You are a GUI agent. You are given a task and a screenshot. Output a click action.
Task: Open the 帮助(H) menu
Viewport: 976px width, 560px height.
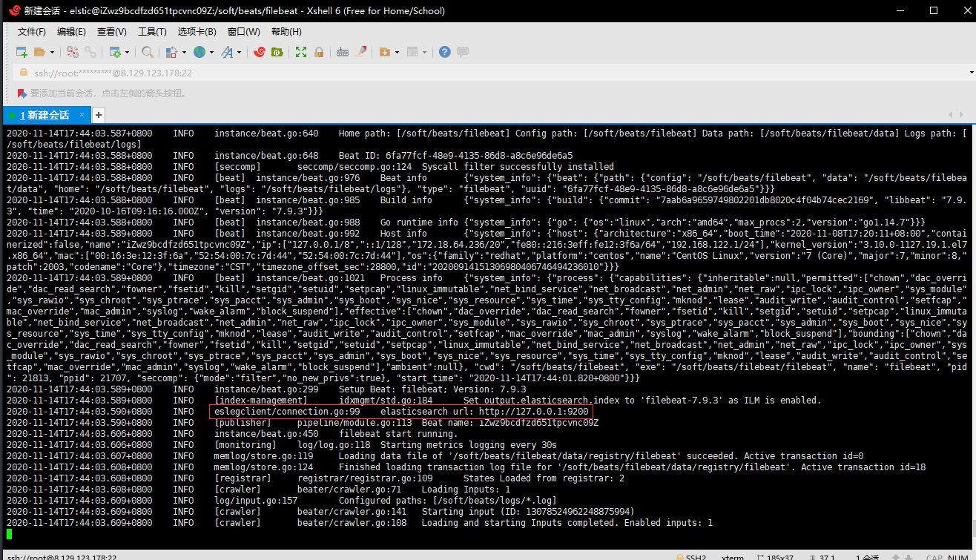tap(286, 32)
